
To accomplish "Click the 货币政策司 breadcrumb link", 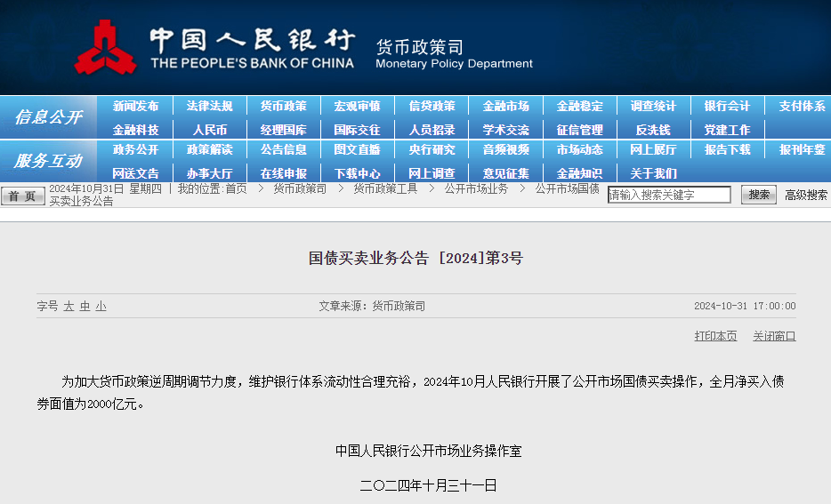I will tap(299, 188).
